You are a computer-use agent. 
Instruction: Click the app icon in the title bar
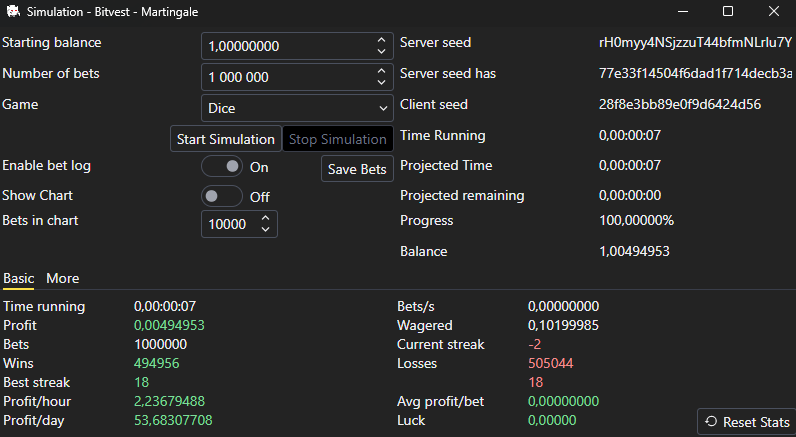13,11
